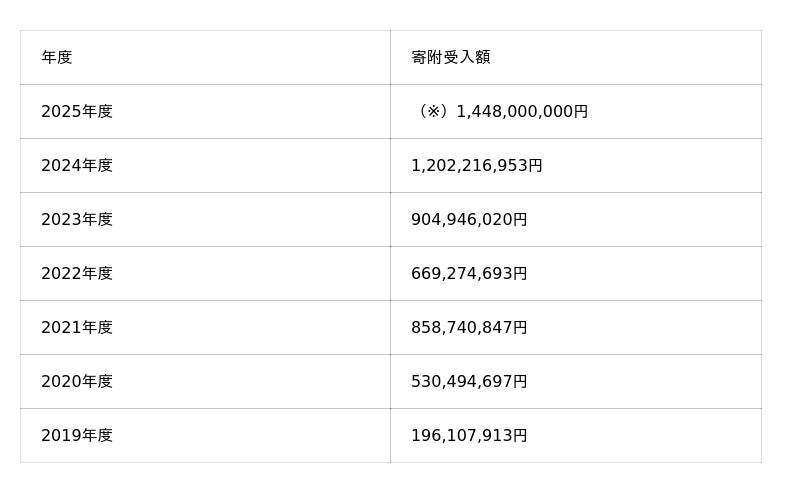
Task: Click the ※ note marker for 2025
Action: pyautogui.click(x=433, y=112)
